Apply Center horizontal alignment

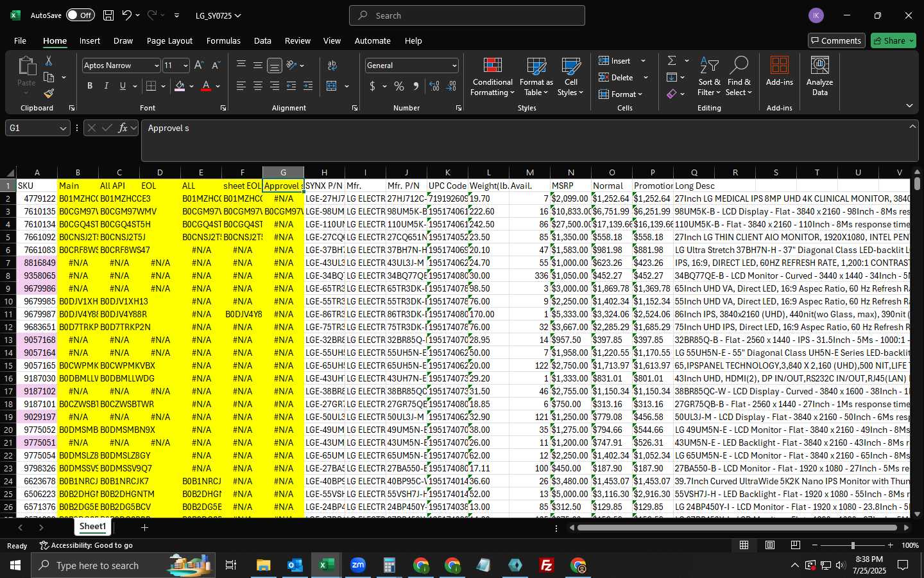(258, 86)
